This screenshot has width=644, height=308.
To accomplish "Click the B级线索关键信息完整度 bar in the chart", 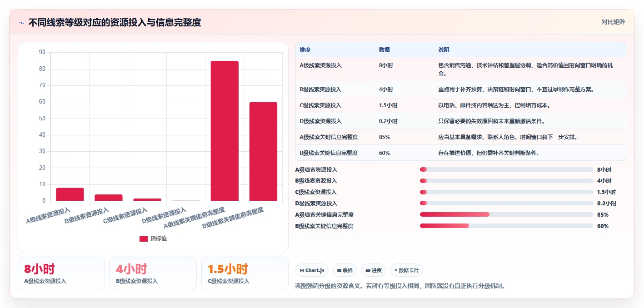I will point(263,151).
